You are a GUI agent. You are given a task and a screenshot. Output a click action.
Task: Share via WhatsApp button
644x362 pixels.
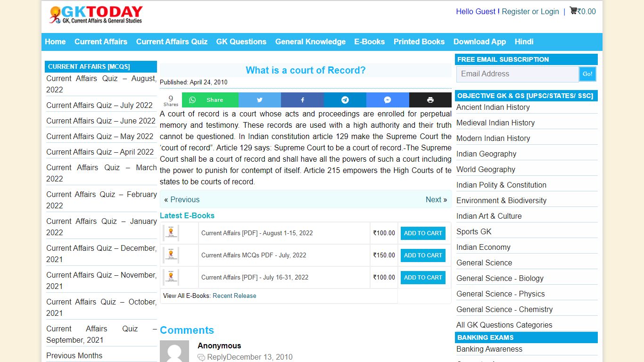point(210,100)
